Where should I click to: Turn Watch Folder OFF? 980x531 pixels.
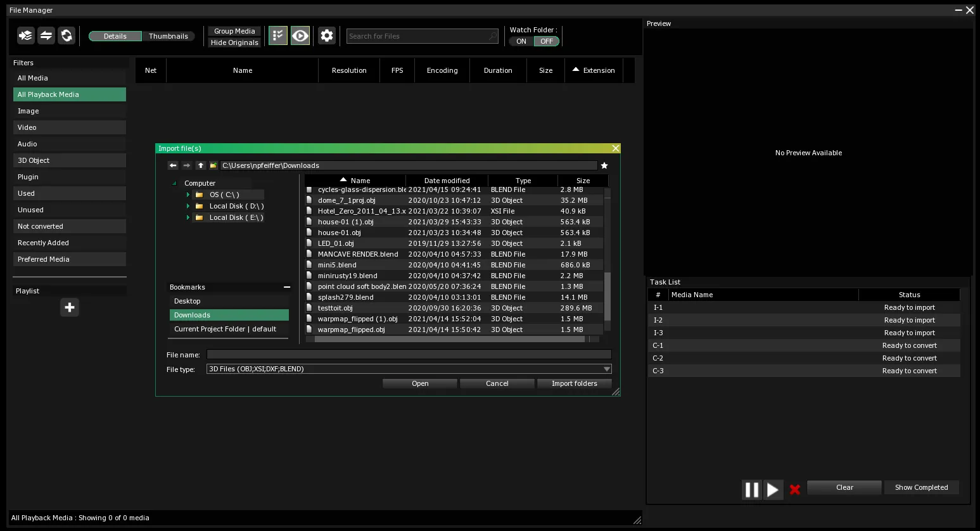coord(547,41)
